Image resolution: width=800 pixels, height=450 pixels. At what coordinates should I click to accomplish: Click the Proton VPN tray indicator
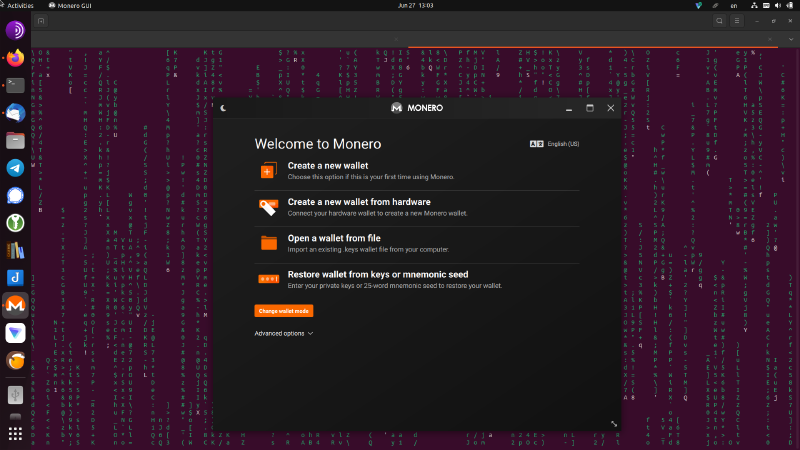(x=698, y=6)
